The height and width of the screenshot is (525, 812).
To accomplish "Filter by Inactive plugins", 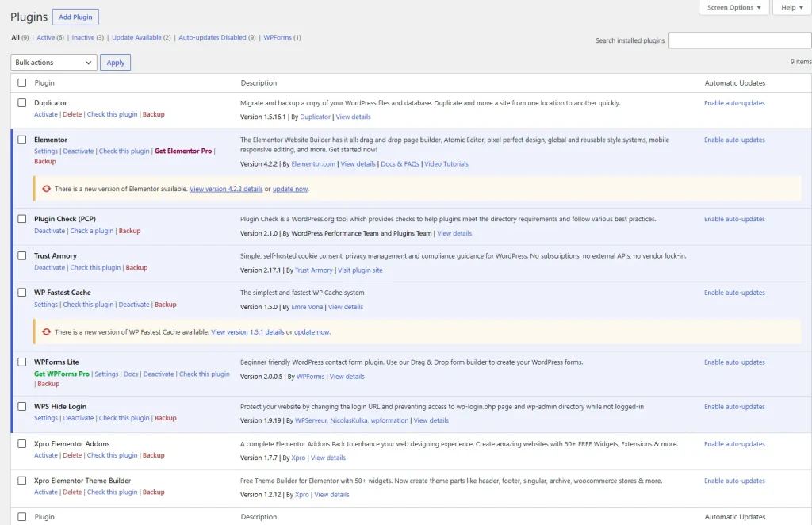I will tap(82, 37).
